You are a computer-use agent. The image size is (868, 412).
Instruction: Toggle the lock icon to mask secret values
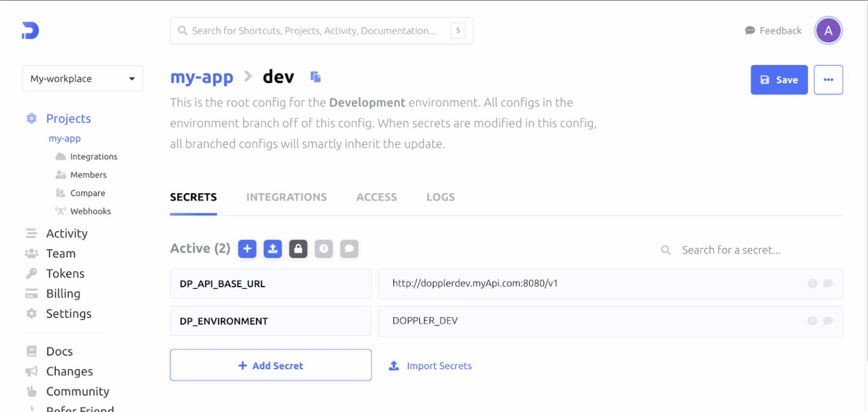click(298, 249)
